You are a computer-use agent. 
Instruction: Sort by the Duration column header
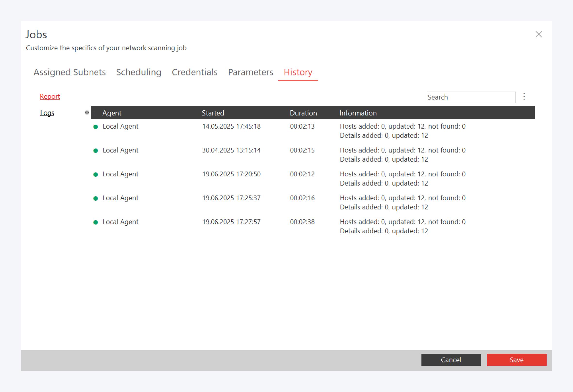point(303,113)
